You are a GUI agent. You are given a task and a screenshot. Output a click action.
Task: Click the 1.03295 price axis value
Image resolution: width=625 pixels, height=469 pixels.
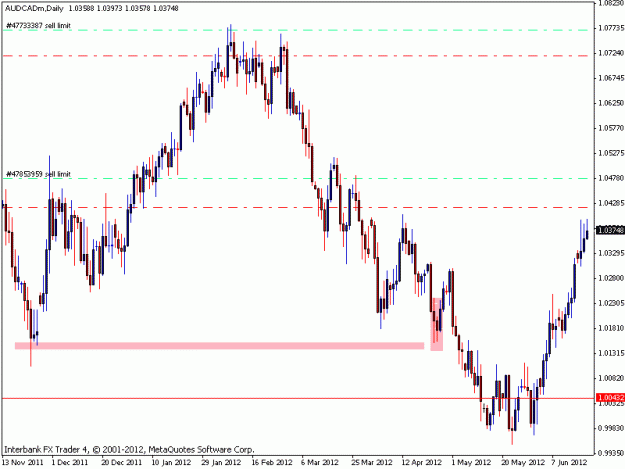click(x=611, y=253)
